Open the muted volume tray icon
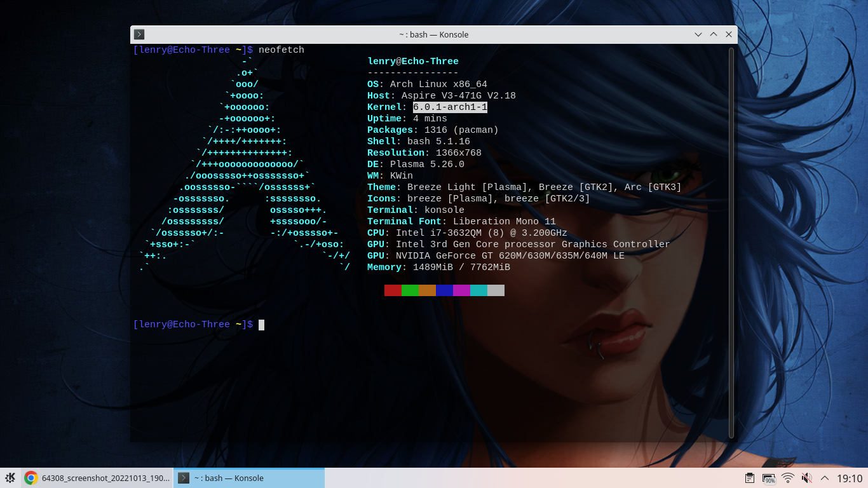The height and width of the screenshot is (488, 868). [x=807, y=478]
